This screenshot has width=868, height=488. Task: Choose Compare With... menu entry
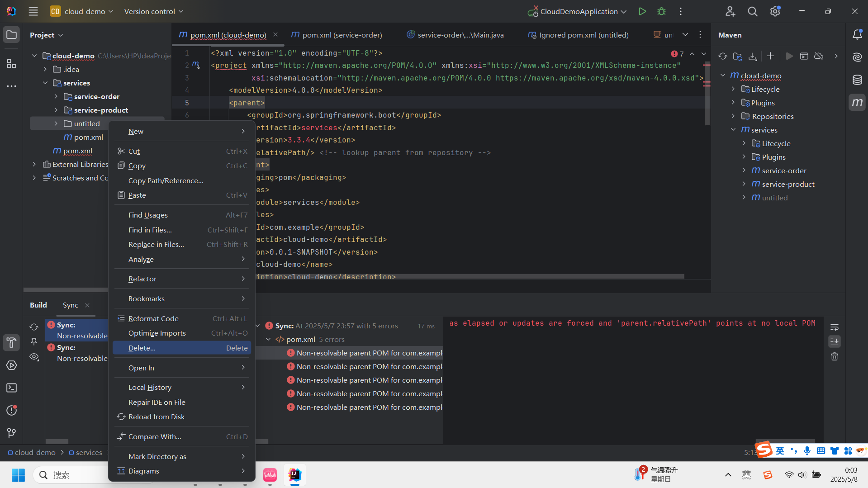182,436
